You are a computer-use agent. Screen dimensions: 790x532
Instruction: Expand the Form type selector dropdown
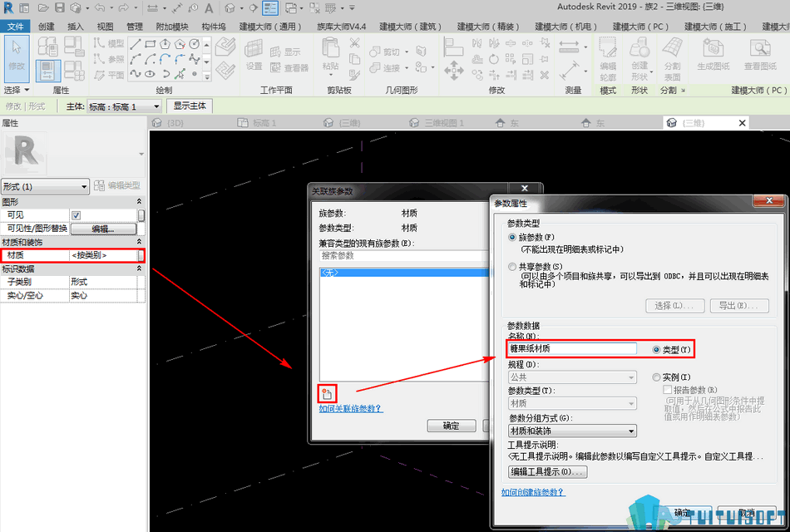point(46,186)
